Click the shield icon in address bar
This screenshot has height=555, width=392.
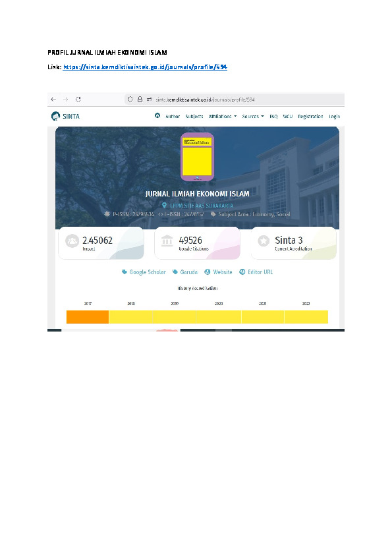(x=130, y=100)
